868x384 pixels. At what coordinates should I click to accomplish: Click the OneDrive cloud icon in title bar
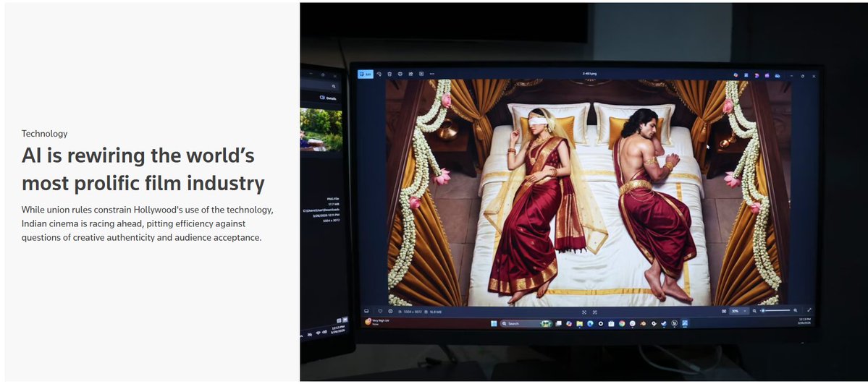click(x=778, y=75)
